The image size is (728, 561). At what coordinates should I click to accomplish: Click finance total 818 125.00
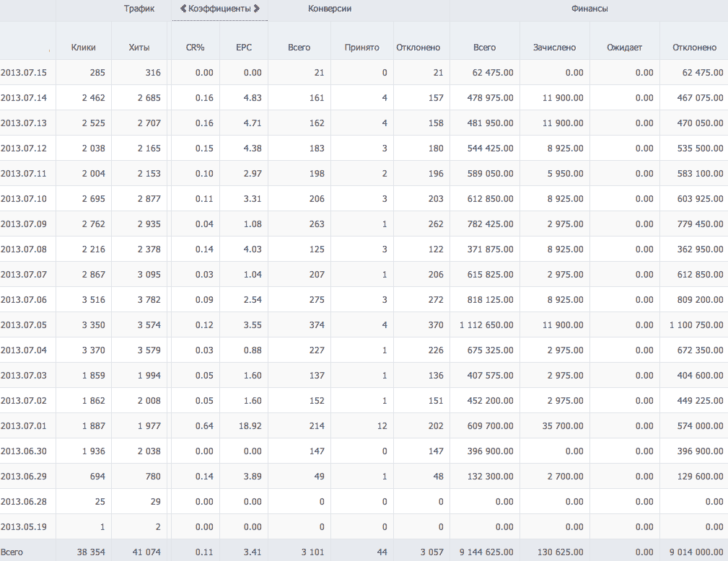[x=491, y=300]
